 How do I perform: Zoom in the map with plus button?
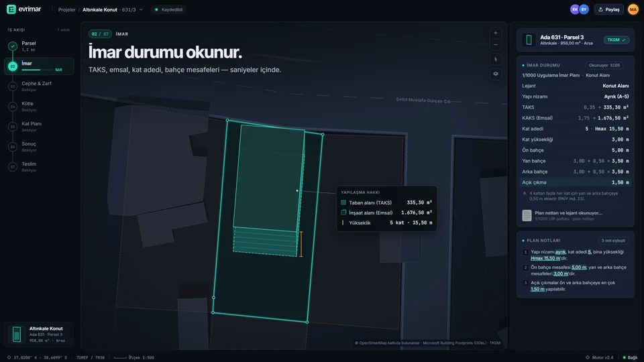click(x=495, y=34)
